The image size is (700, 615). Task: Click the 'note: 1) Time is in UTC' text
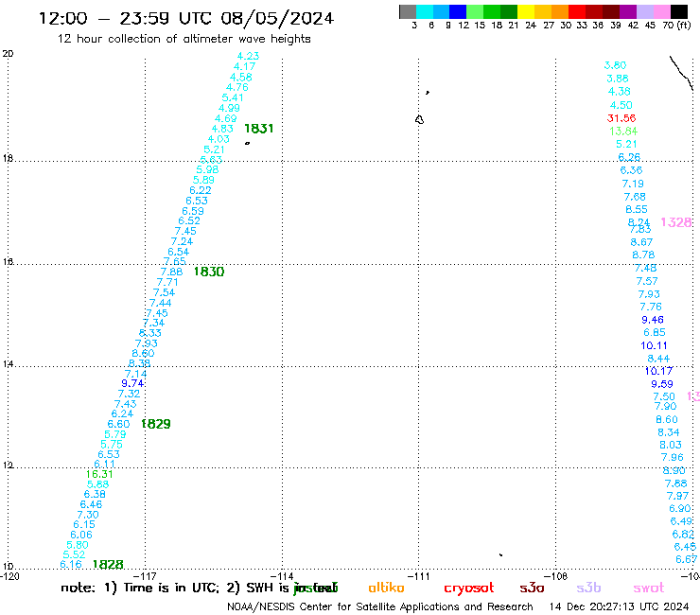pyautogui.click(x=140, y=588)
